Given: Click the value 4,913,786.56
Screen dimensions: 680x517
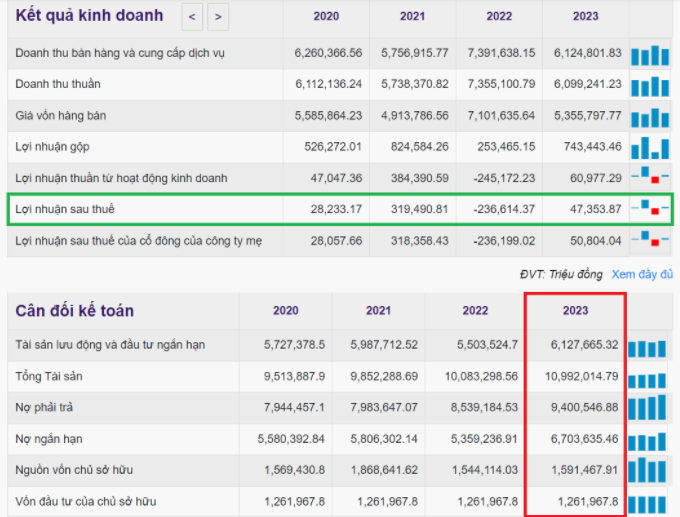Looking at the screenshot, I should tap(415, 116).
